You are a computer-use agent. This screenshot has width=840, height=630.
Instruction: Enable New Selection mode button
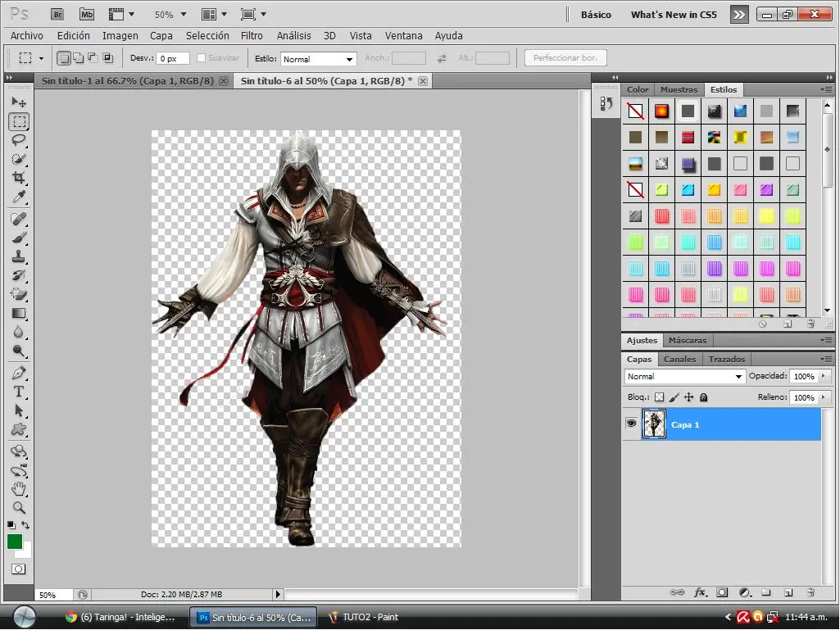click(x=64, y=58)
